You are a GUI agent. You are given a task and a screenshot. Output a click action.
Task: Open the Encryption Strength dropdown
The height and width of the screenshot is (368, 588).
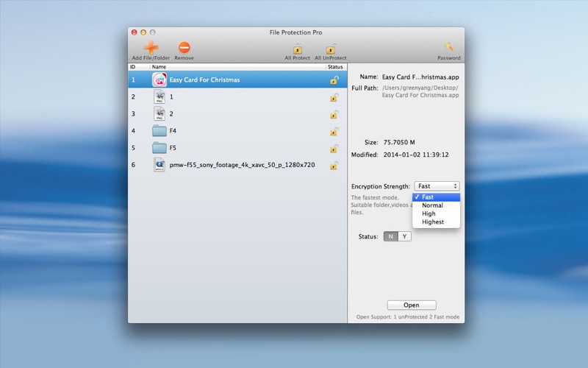437,186
